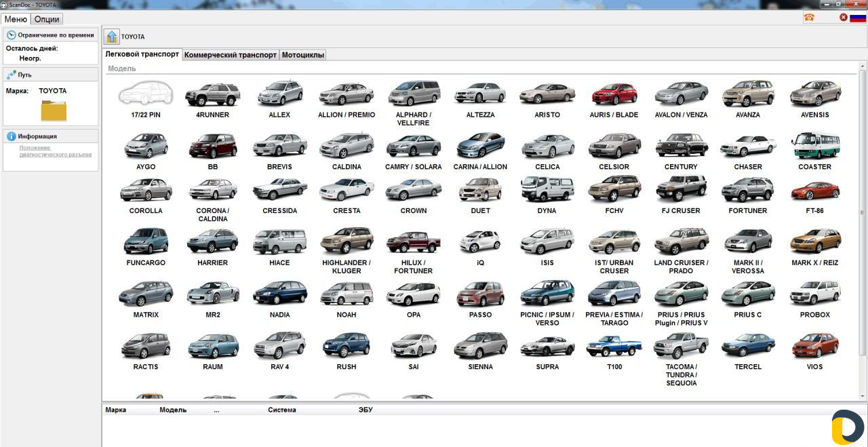Pick the iQ compact car icon
868x447 pixels.
[x=480, y=241]
